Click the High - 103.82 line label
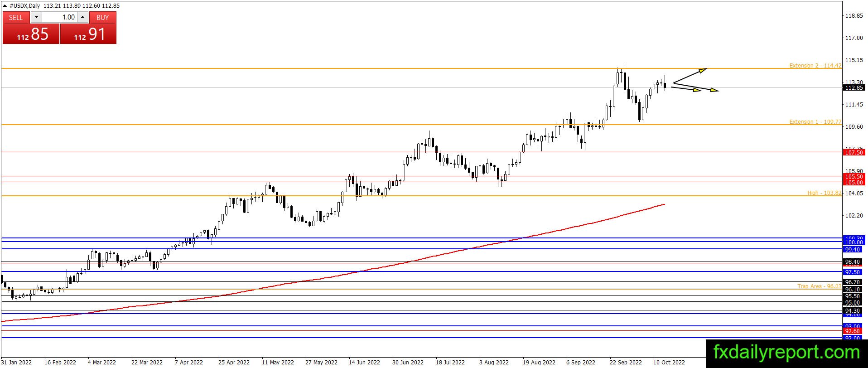The height and width of the screenshot is (368, 868). click(x=824, y=193)
